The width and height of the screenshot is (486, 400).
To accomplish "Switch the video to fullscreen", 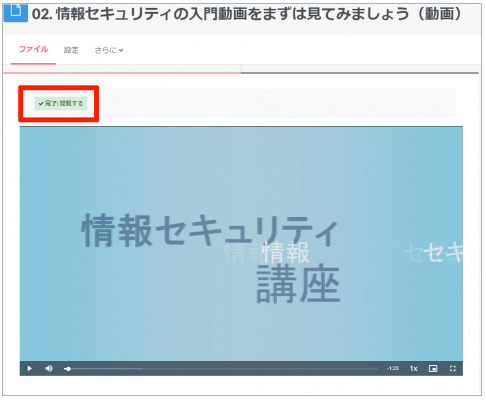I will click(x=452, y=368).
